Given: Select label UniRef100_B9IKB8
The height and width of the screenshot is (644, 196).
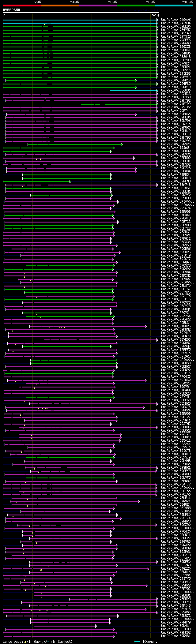Looking at the screenshot, I should tap(176, 74).
